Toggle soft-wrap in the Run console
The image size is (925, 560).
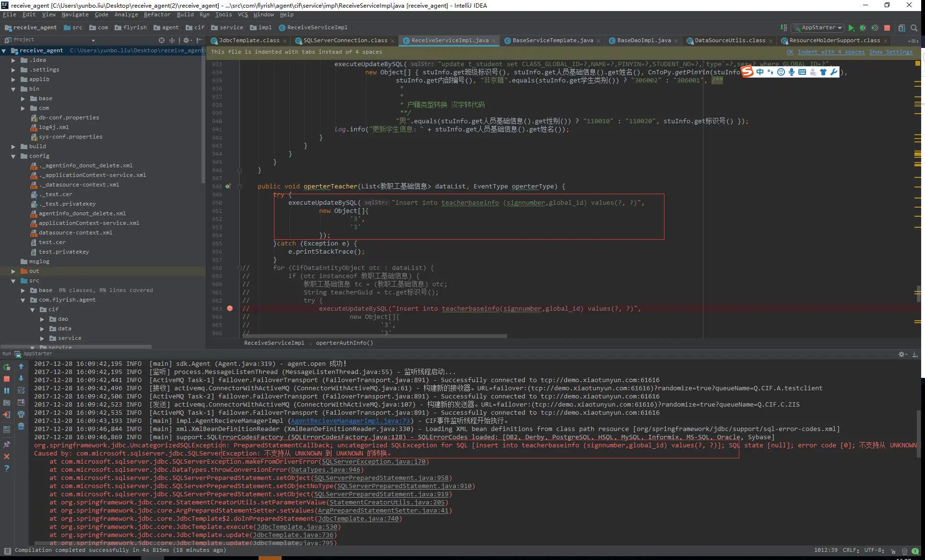21,390
